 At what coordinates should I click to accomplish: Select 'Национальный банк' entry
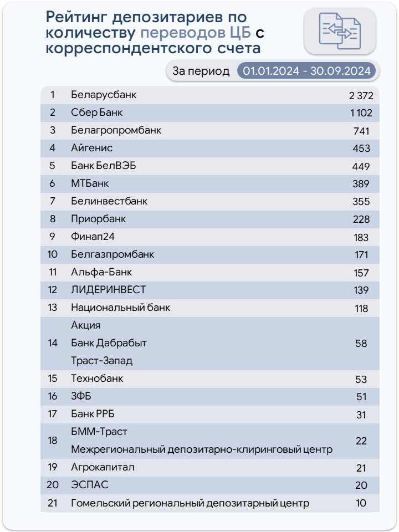click(120, 308)
